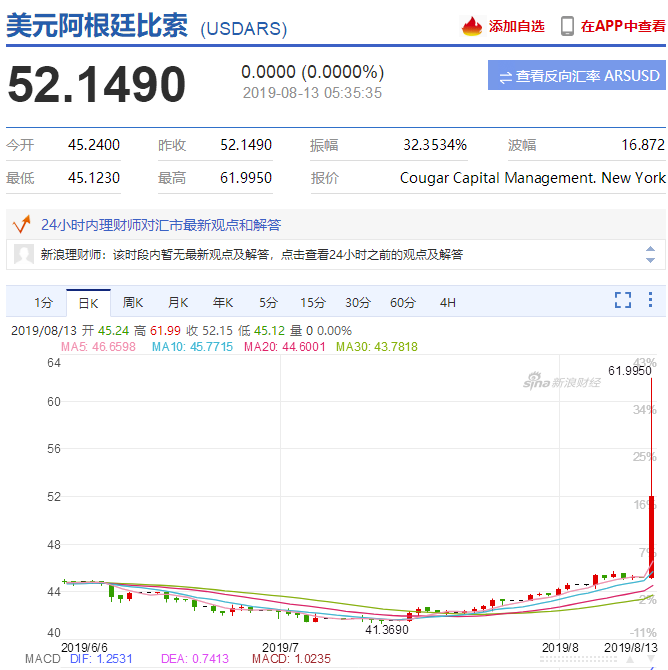Show the 15分 interval chart
This screenshot has height=670, width=668.
[x=313, y=302]
